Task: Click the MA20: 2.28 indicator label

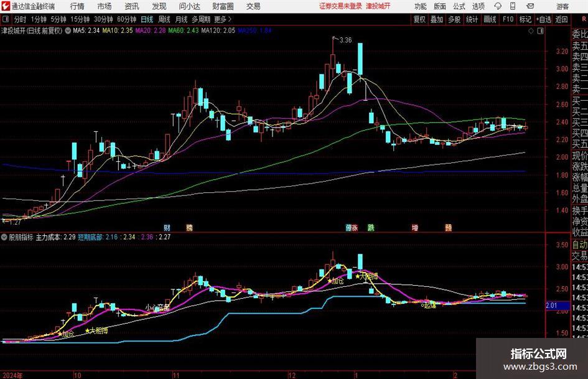Action: (151, 30)
